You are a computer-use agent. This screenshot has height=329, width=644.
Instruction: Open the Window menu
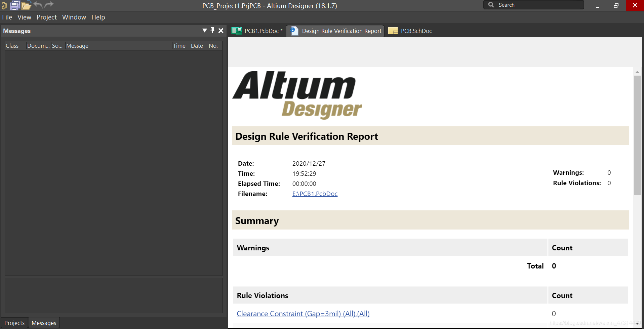pyautogui.click(x=74, y=17)
